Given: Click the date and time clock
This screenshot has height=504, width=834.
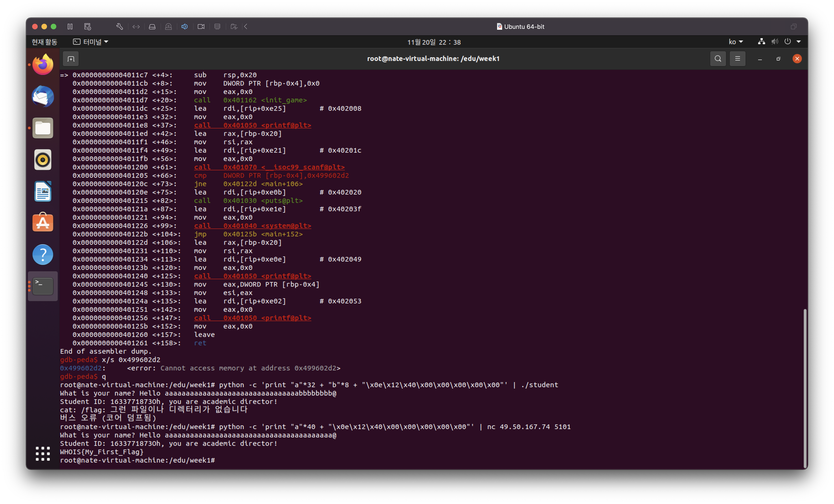Looking at the screenshot, I should (x=434, y=42).
